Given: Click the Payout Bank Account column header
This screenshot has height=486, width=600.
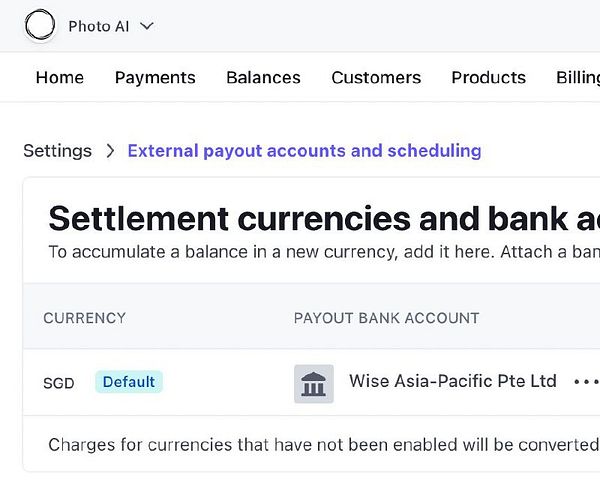Looking at the screenshot, I should tap(386, 318).
